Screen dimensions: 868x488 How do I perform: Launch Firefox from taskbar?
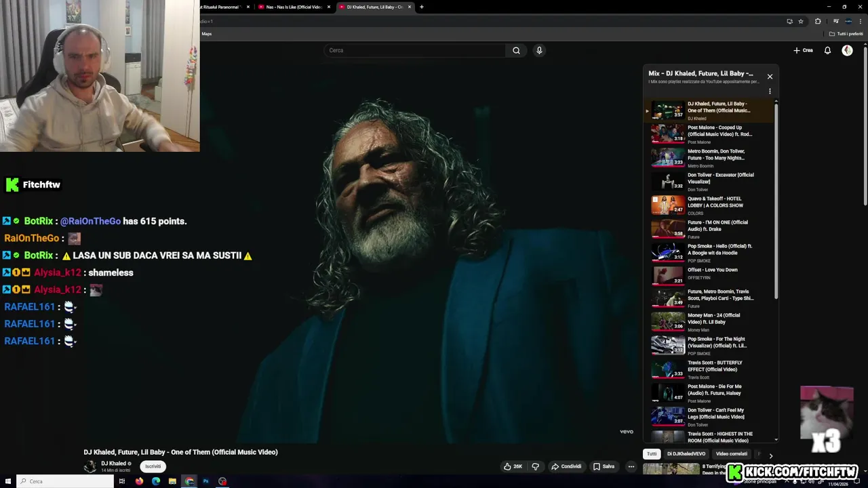pyautogui.click(x=139, y=481)
